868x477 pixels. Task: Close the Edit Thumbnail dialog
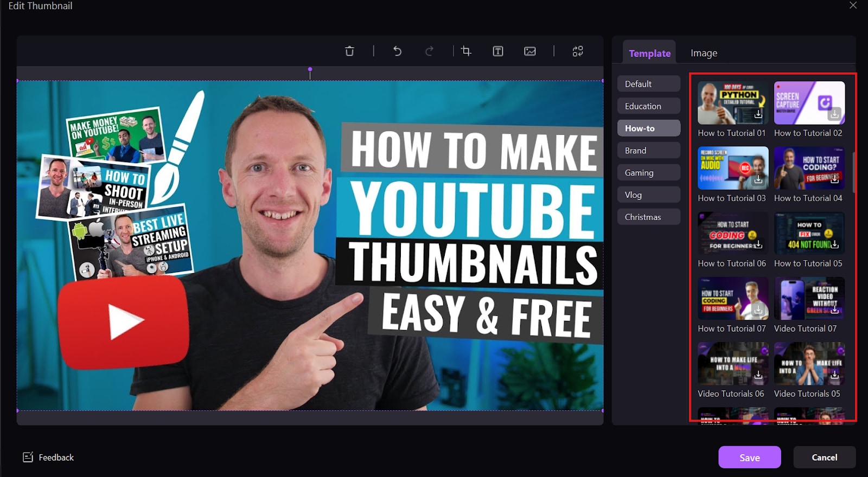pos(853,5)
